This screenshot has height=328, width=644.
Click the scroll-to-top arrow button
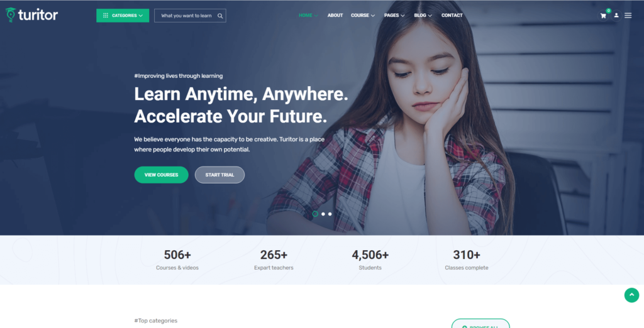(x=631, y=295)
